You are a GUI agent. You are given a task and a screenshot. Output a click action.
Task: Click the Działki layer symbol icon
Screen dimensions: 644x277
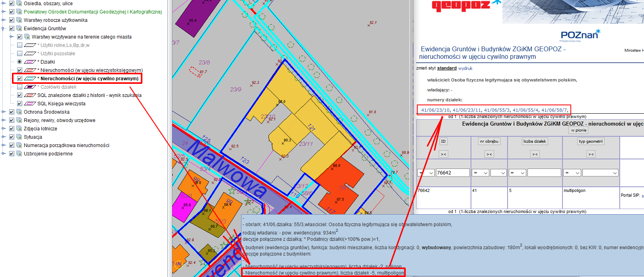tap(30, 62)
